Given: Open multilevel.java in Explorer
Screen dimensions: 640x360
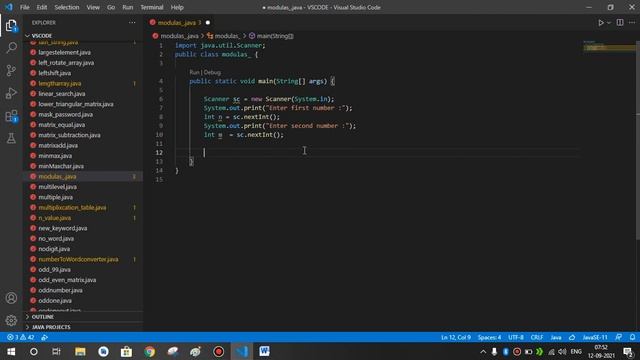Looking at the screenshot, I should [57, 187].
